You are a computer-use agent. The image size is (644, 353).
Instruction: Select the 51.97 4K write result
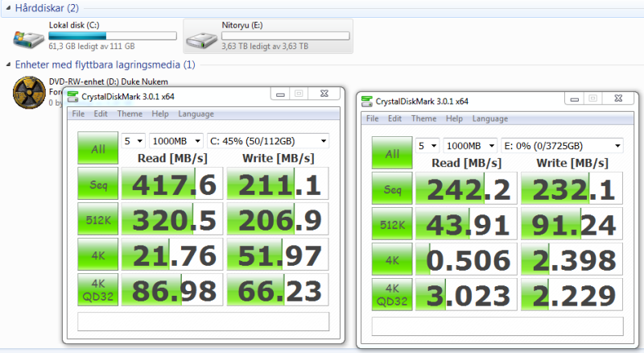click(x=278, y=255)
